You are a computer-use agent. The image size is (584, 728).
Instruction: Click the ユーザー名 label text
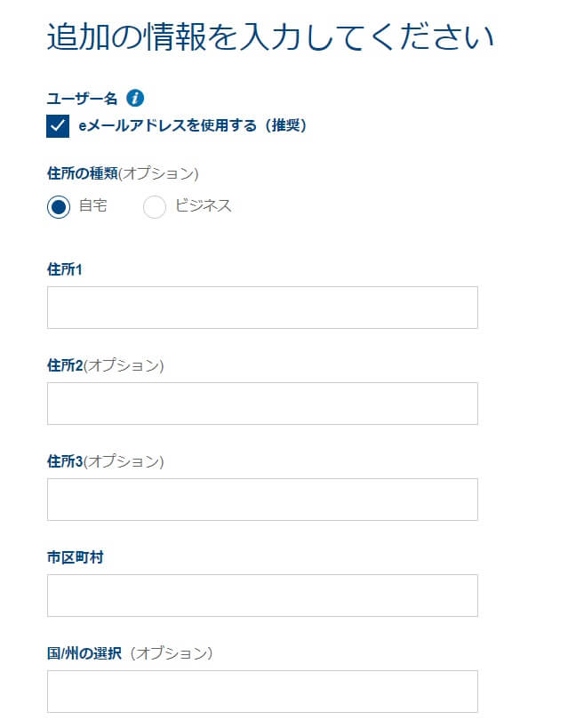coord(82,99)
